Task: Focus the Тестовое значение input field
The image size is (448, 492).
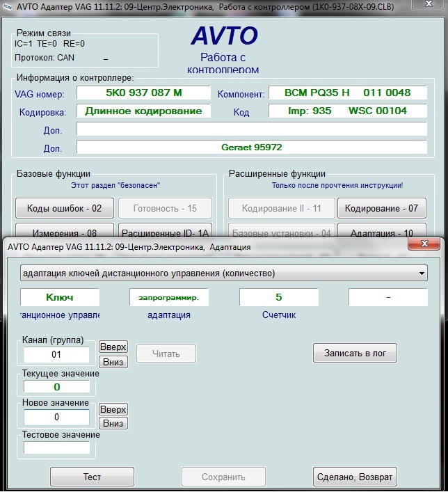Action: [x=56, y=447]
